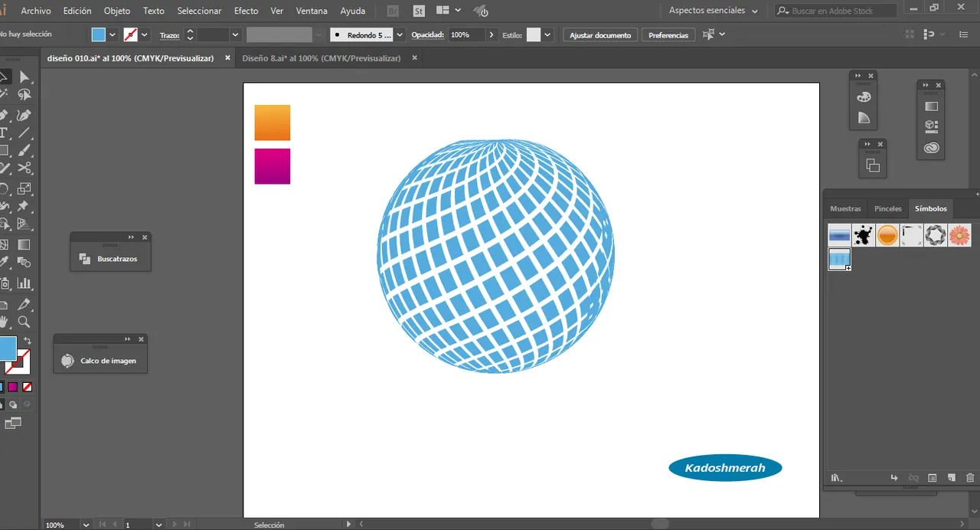Click the Preferencias button

click(x=668, y=35)
